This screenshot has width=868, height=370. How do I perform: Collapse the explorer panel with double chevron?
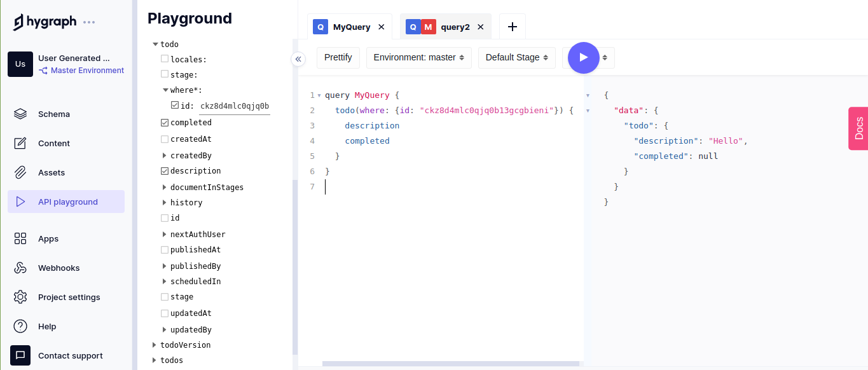click(298, 59)
